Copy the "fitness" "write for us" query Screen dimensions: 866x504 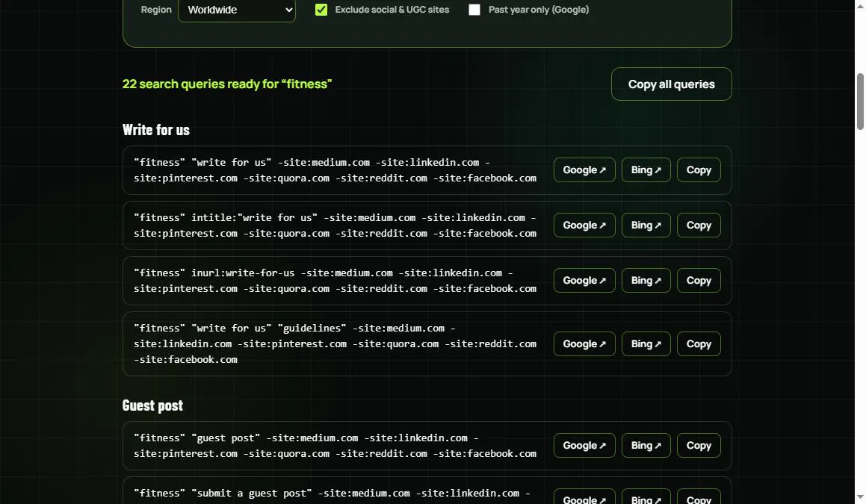[x=699, y=170]
